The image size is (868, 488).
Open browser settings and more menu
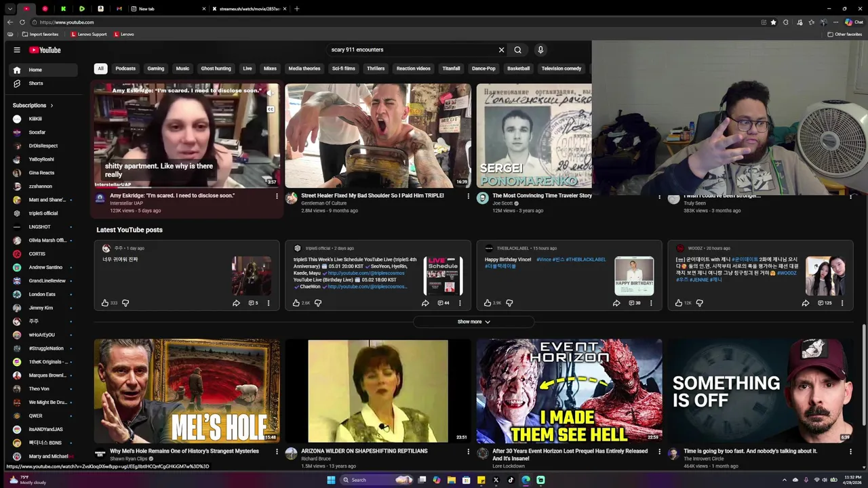(x=835, y=22)
